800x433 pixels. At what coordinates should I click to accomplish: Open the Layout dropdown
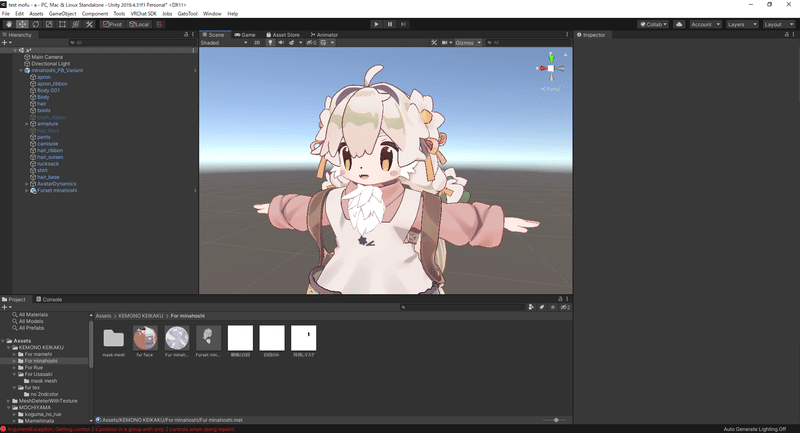point(779,24)
